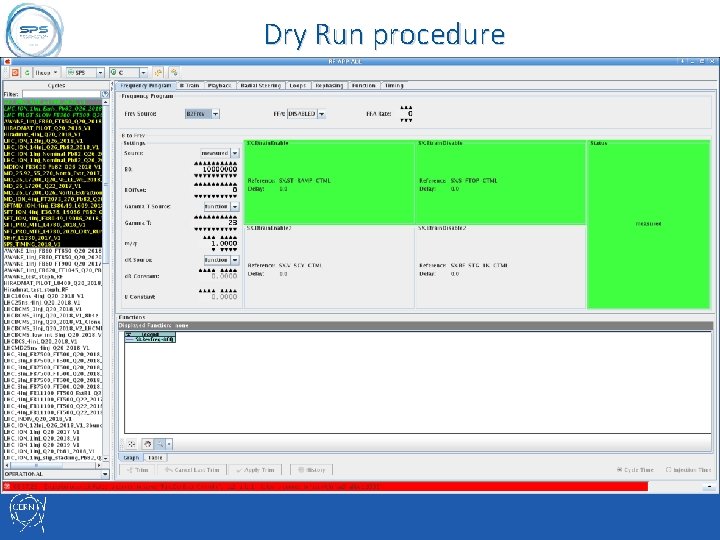The height and width of the screenshot is (540, 720).
Task: Select the pan hand tool below the graph
Action: click(147, 444)
